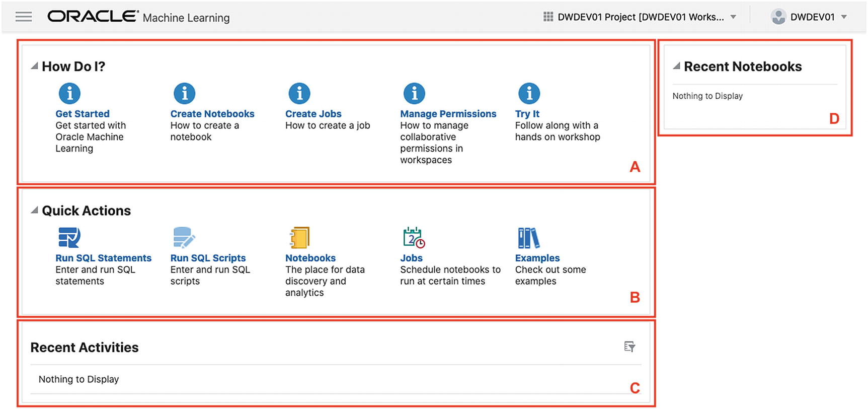
Task: Click 'Enter and run SQL statements' description
Action: 95,276
